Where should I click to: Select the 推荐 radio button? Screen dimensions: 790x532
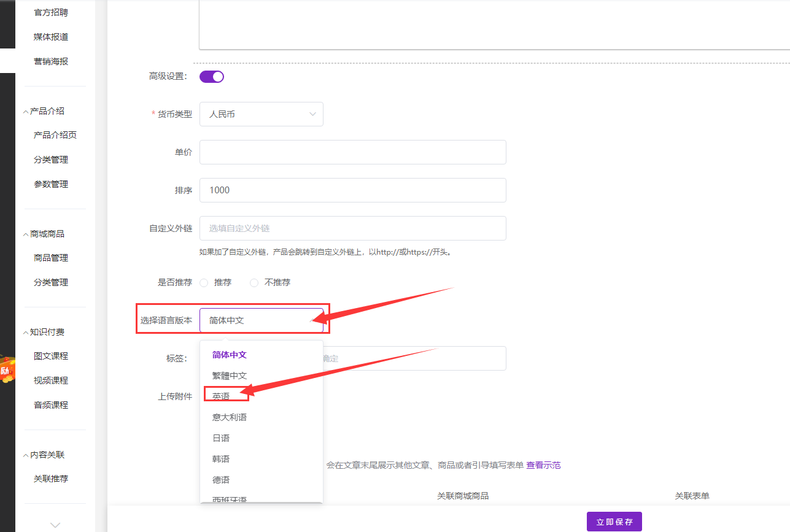point(204,283)
